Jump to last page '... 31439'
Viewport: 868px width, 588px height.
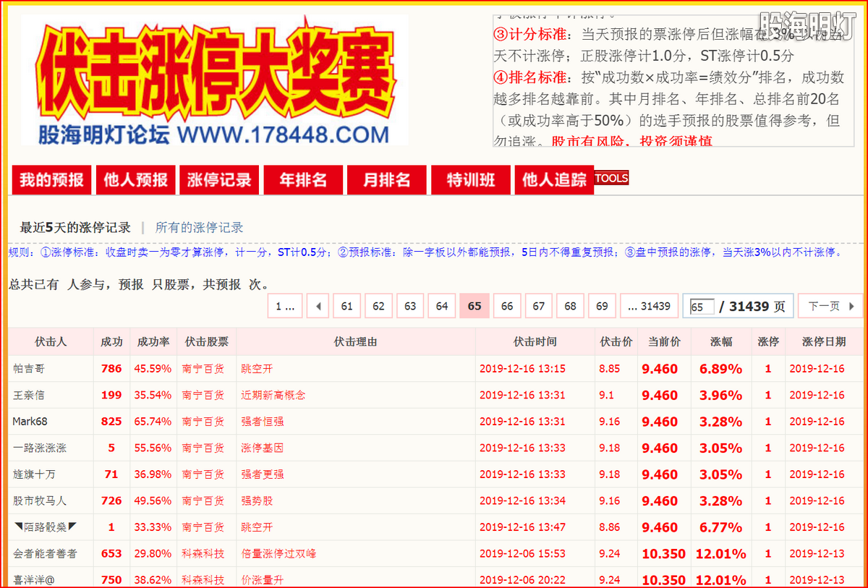tap(649, 306)
